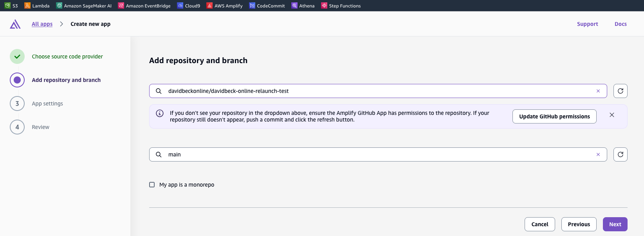Open the Step Functions shortcut
Viewport: 644px width, 236px height.
tap(341, 6)
